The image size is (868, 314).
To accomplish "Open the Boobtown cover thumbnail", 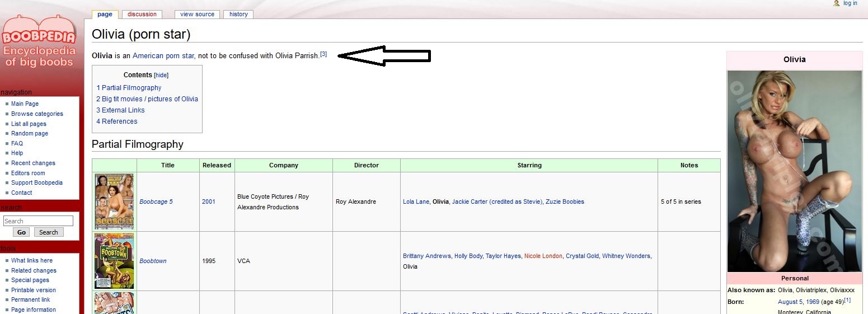I will (x=114, y=261).
